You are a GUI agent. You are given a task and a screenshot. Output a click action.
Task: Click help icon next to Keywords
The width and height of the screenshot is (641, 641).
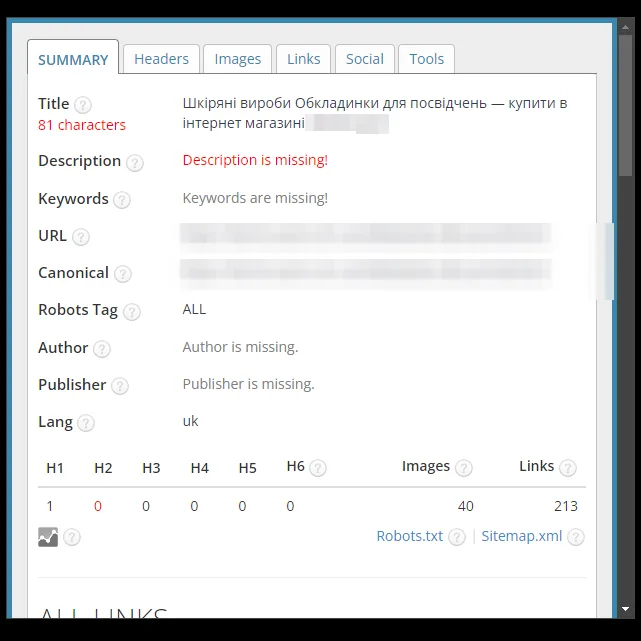tap(122, 200)
